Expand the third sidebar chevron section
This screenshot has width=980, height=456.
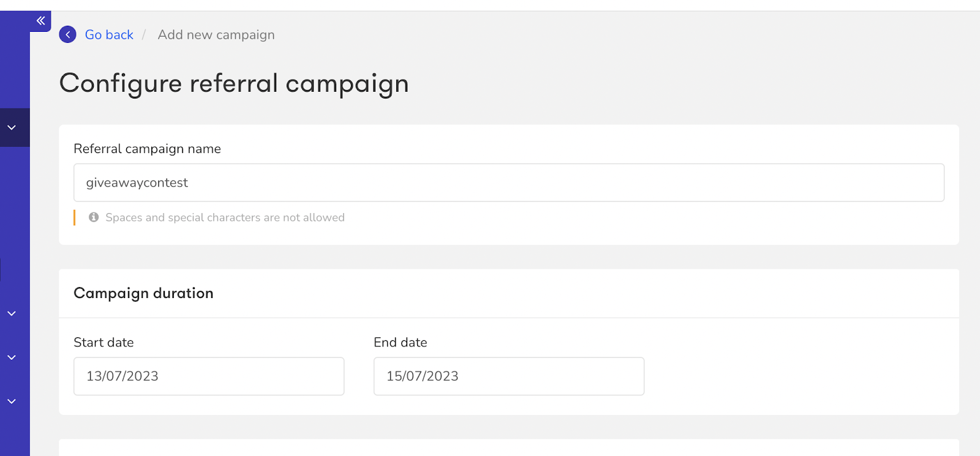click(12, 357)
